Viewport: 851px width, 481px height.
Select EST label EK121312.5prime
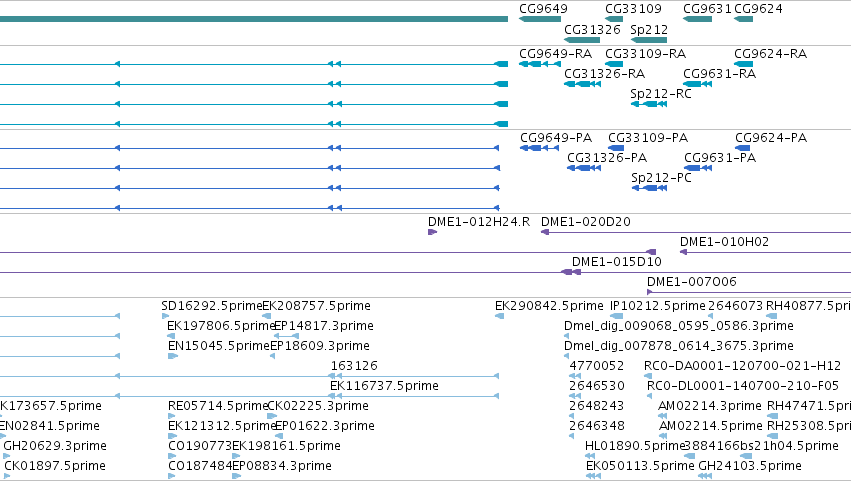pos(223,426)
